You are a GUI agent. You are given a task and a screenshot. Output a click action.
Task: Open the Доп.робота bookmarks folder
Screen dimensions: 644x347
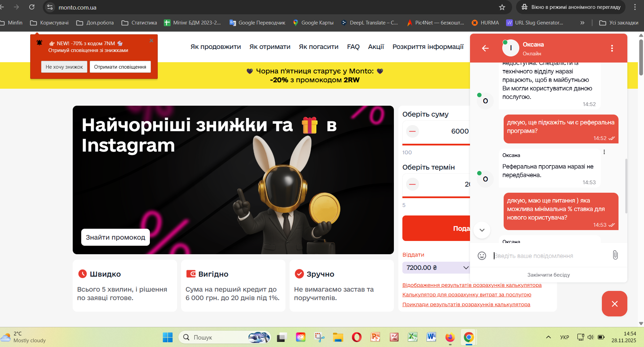pos(95,23)
